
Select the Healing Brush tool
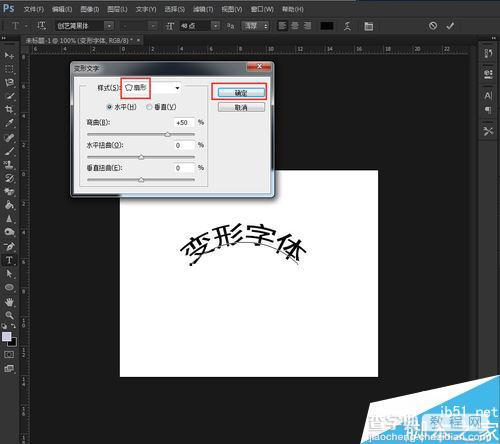click(9, 137)
